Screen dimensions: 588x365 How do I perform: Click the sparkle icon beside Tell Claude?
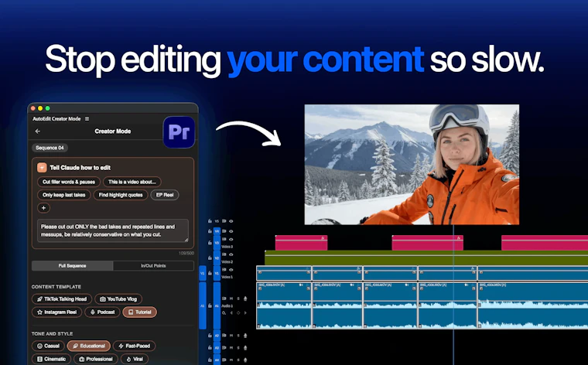coord(42,168)
